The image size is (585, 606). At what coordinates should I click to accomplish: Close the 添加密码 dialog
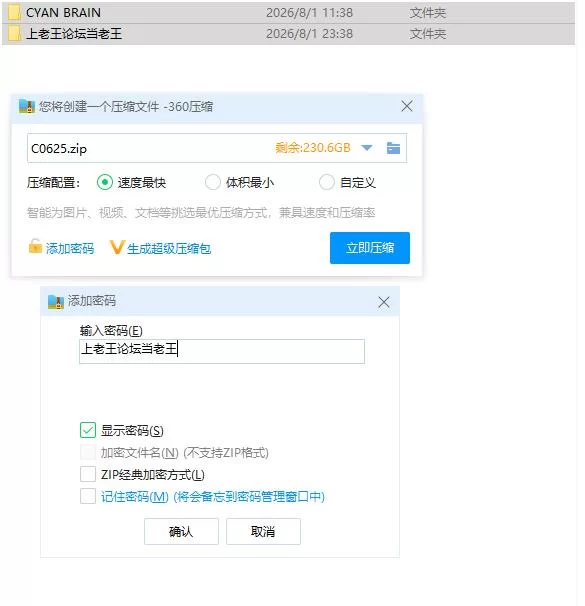point(384,302)
